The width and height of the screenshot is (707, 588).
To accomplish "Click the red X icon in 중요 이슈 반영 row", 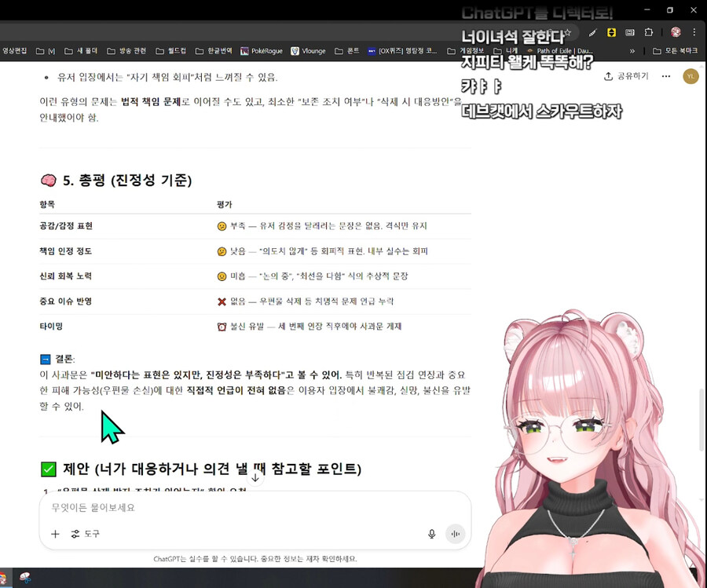I will click(x=222, y=301).
